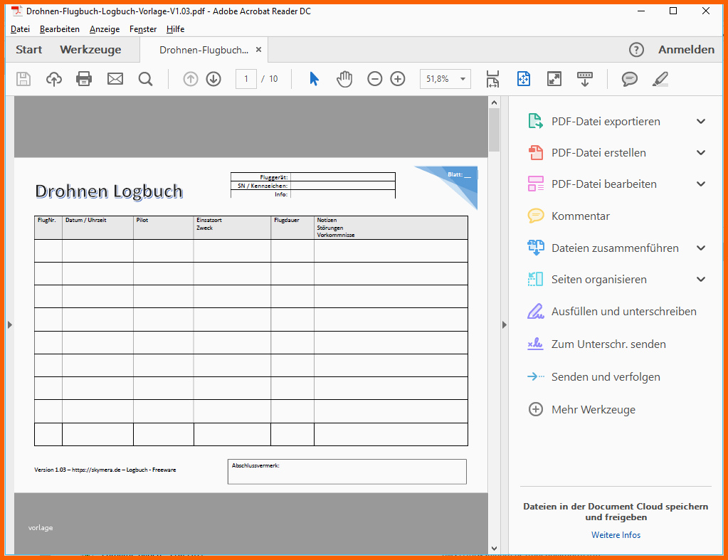Go to previous page arrow

(190, 79)
